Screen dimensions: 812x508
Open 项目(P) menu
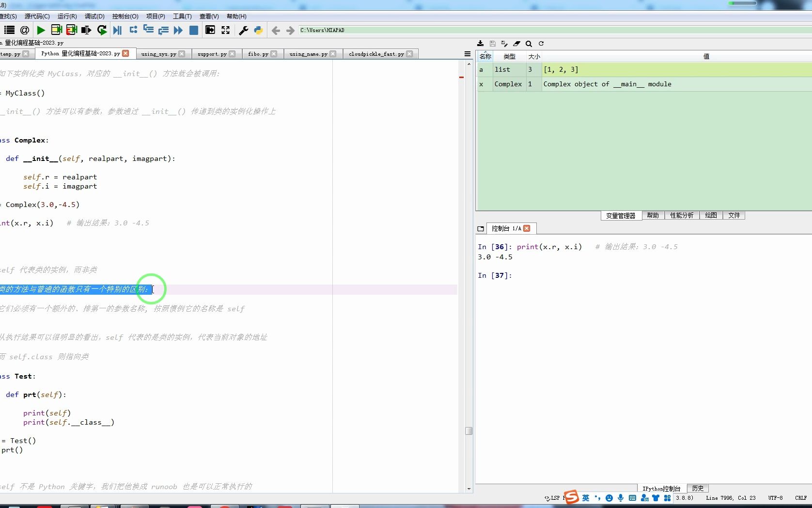pos(156,16)
